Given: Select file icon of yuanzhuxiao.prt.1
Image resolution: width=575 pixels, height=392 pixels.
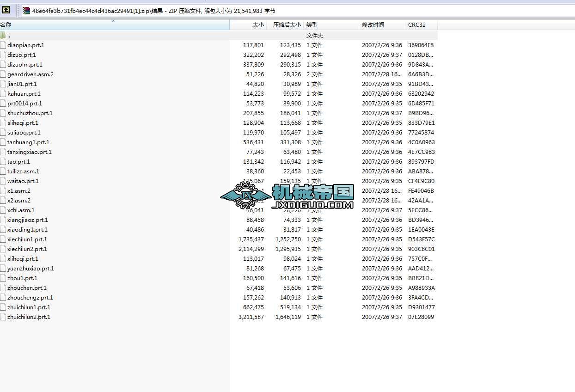Looking at the screenshot, I should point(3,269).
